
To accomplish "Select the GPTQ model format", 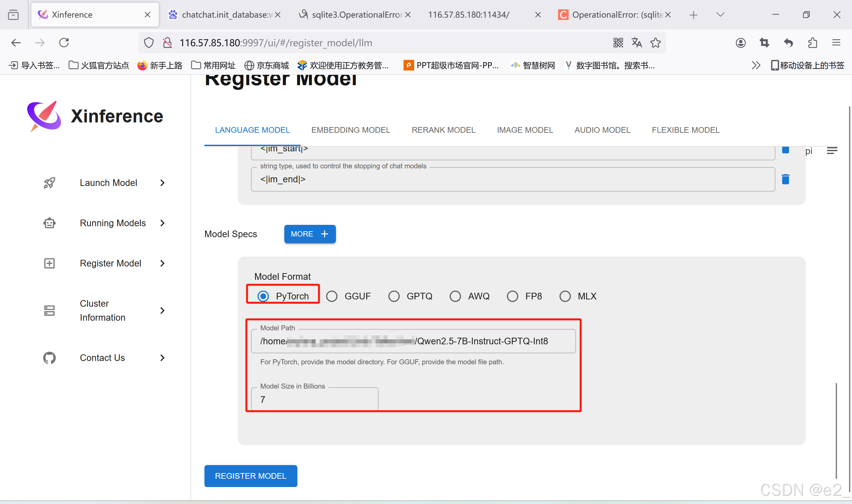I will click(x=394, y=296).
